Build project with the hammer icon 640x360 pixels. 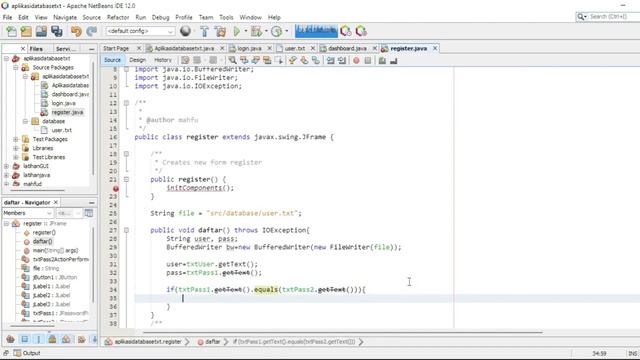(x=204, y=31)
